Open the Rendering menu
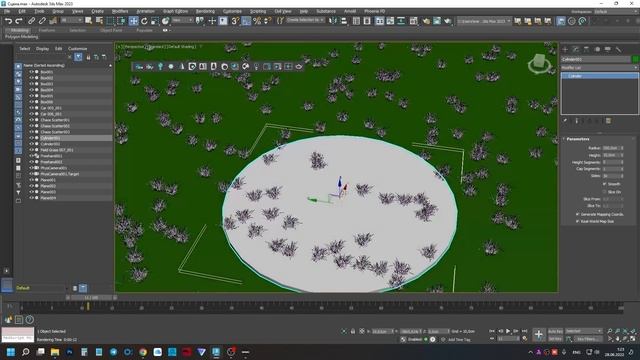Image resolution: width=640 pixels, height=360 pixels. click(205, 11)
